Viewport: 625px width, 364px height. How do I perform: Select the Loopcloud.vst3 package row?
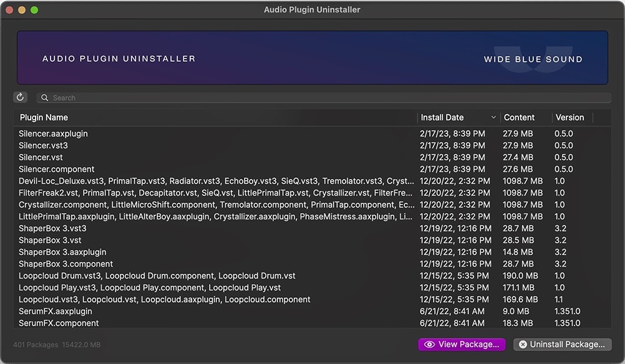tap(312, 299)
